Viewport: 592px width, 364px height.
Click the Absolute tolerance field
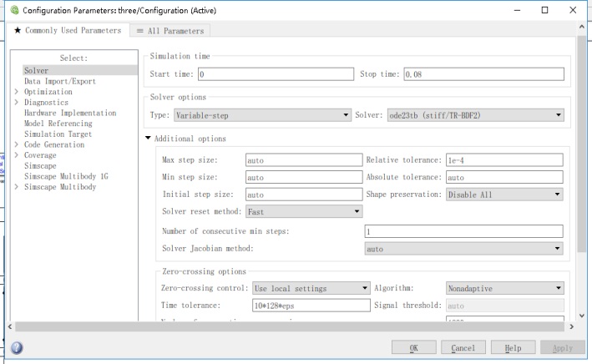point(504,177)
